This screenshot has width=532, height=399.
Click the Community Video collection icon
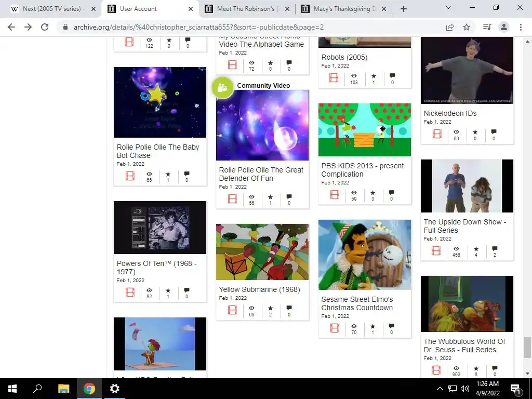(222, 87)
